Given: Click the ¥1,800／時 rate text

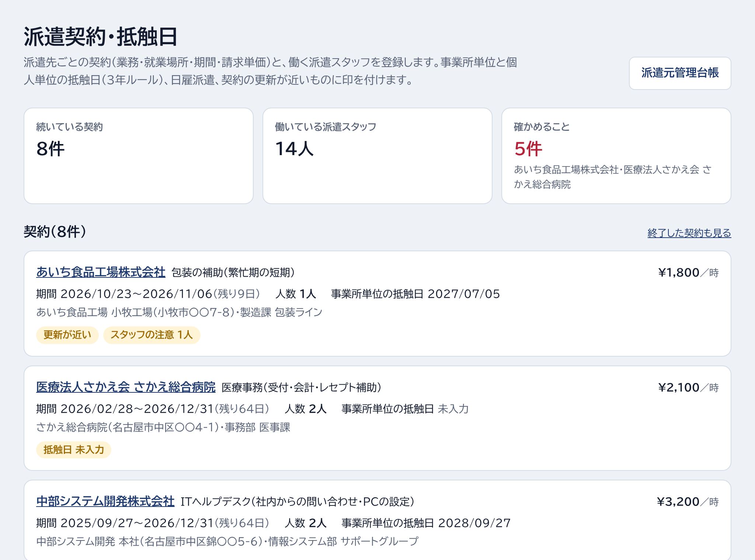Looking at the screenshot, I should click(x=688, y=273).
